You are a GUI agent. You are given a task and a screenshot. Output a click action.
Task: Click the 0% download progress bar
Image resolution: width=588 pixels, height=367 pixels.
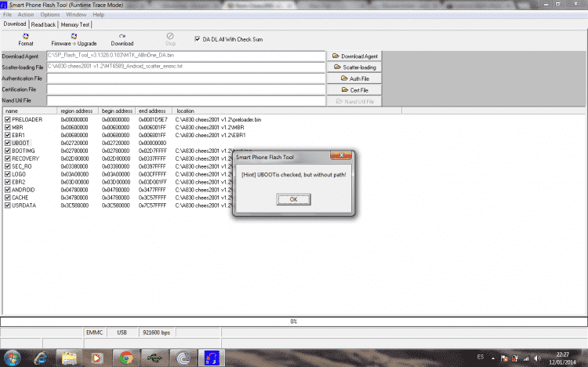point(294,322)
